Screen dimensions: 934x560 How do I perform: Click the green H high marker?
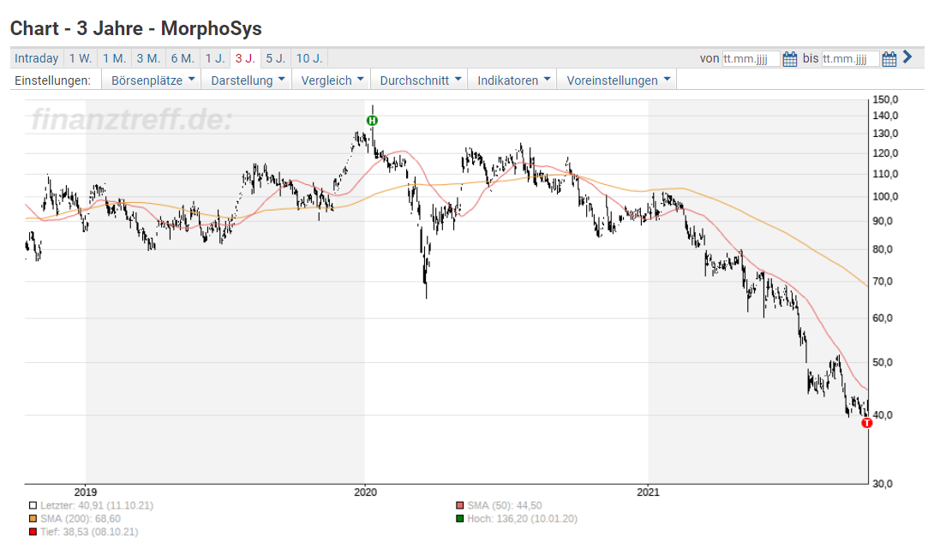click(x=372, y=121)
